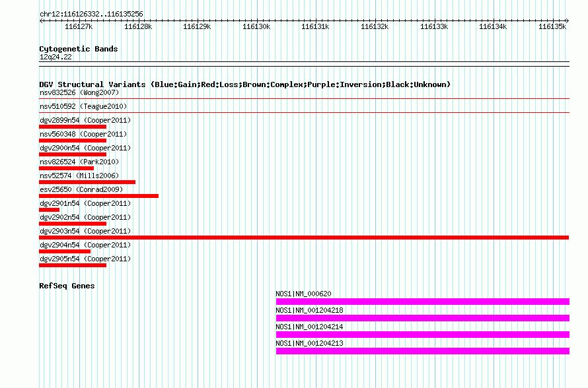The image size is (588, 388).
Task: Open the dgv2905n54 (Cooper2011) label
Action: 85,259
